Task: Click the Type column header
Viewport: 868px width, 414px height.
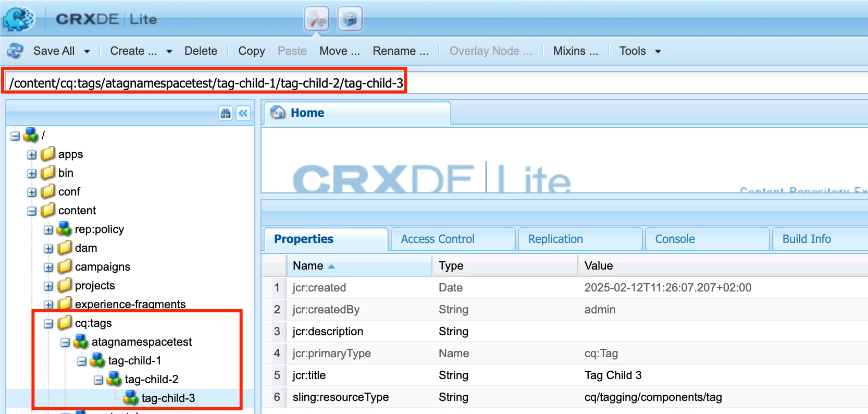Action: click(505, 266)
